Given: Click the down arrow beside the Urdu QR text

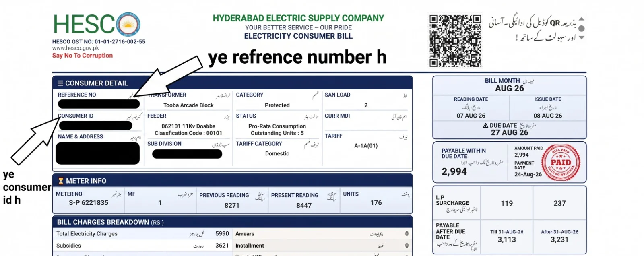Looking at the screenshot, I should click(581, 38).
